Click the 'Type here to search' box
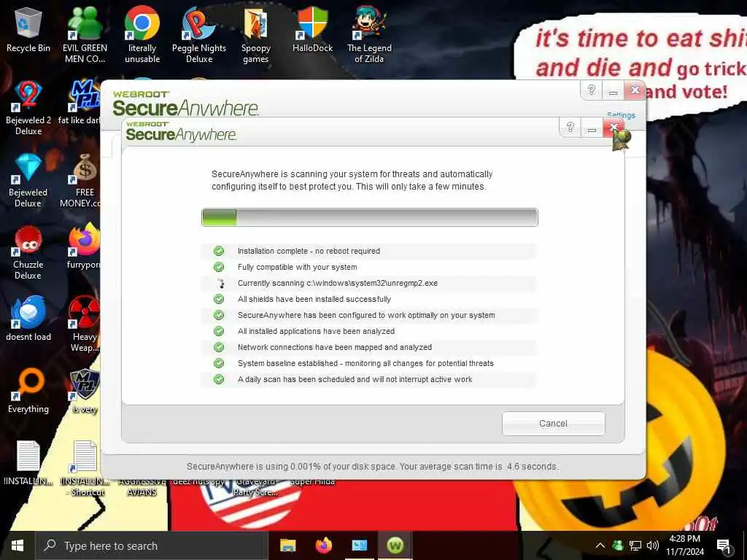This screenshot has width=747, height=560. click(x=152, y=545)
